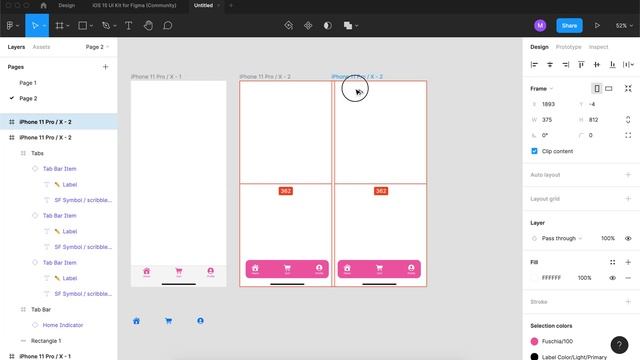The width and height of the screenshot is (640, 360).
Task: Select the Move tool
Action: [35, 25]
